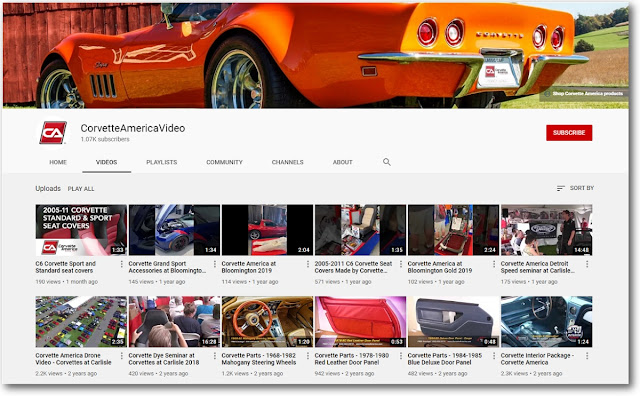Play the 2:35 drone video thumbnail

coord(81,322)
